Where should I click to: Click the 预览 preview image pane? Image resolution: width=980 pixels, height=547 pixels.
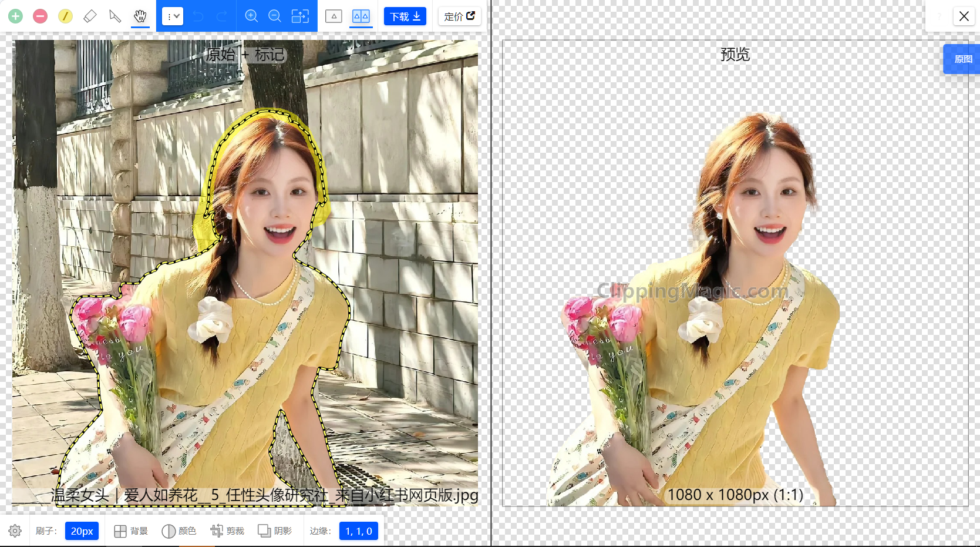tap(735, 273)
